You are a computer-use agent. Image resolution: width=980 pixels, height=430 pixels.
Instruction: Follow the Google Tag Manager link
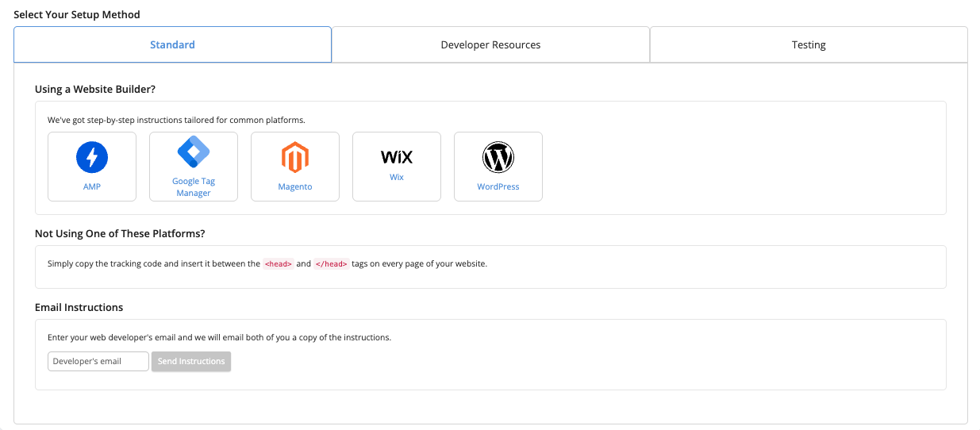click(194, 187)
